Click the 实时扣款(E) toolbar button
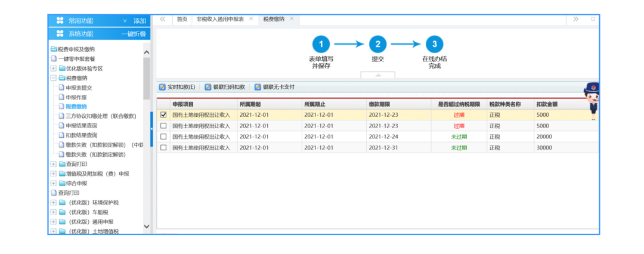 point(177,87)
